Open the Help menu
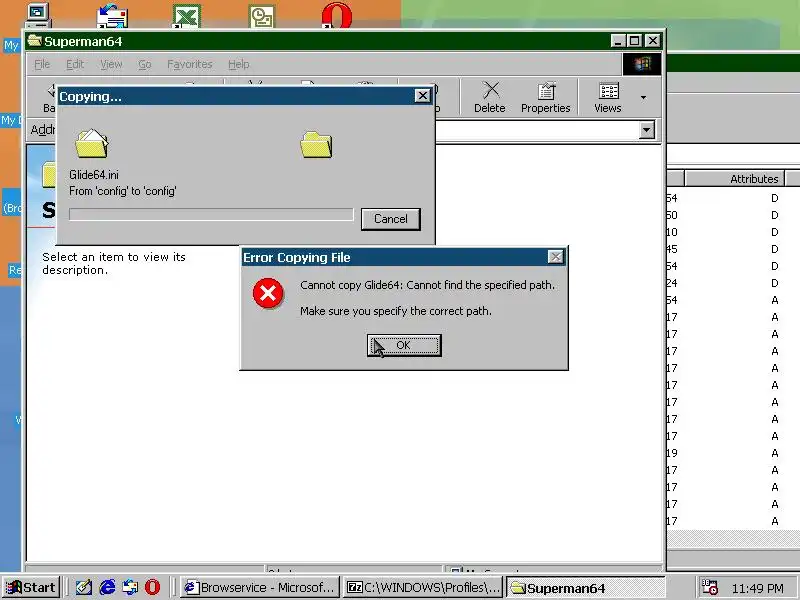The image size is (800, 600). click(238, 64)
